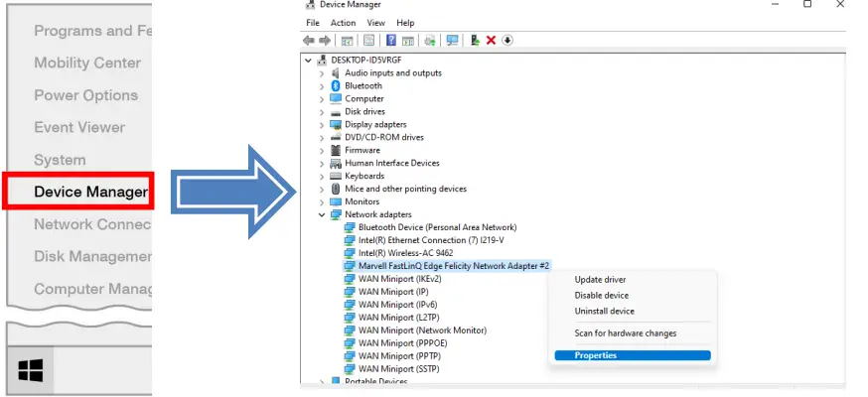Click the Back arrow in Device Manager toolbar

[x=308, y=41]
